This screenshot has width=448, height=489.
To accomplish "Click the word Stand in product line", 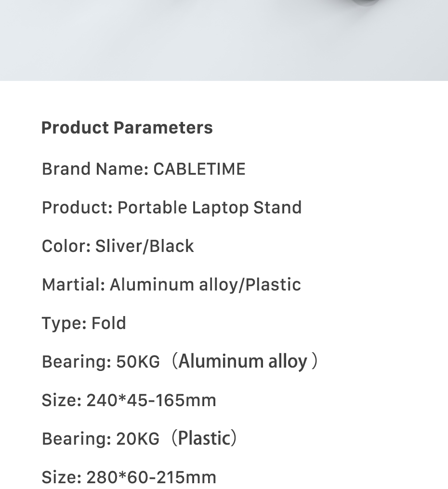I will point(277,208).
